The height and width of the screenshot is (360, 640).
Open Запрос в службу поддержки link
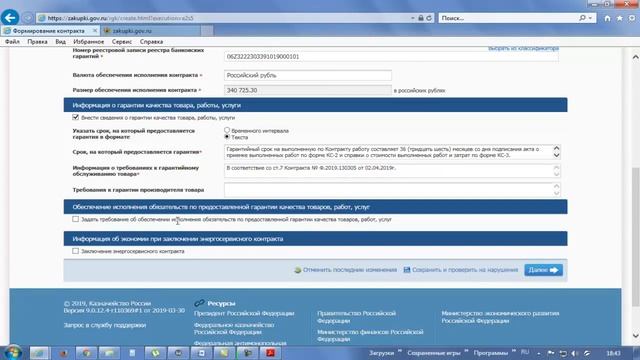[105, 325]
